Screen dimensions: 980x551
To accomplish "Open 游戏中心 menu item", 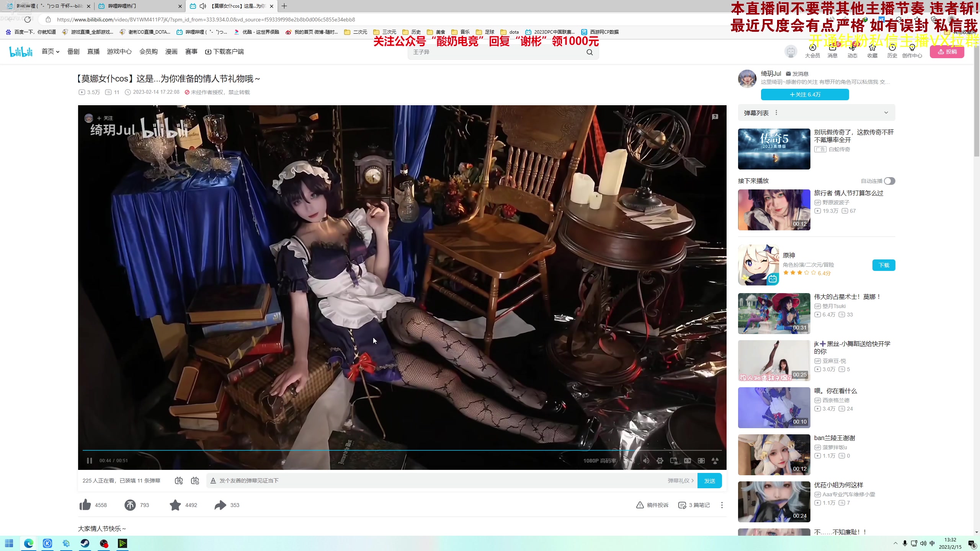I will coord(119,52).
